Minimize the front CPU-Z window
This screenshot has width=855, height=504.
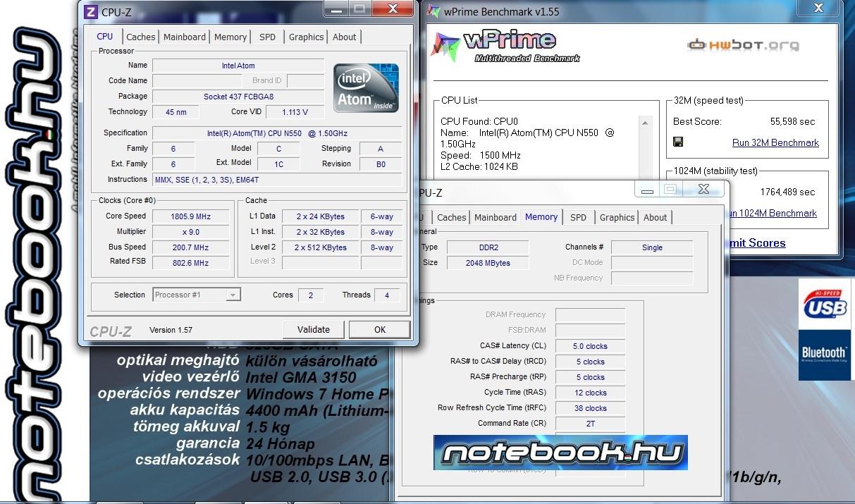(x=337, y=8)
